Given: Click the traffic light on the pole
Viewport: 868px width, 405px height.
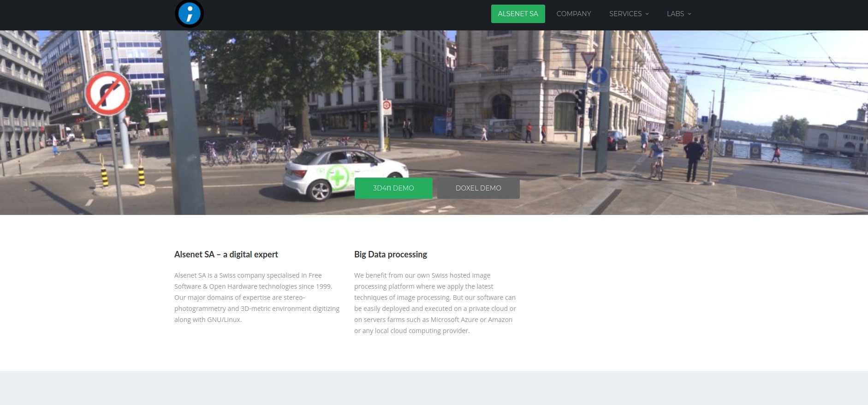Looking at the screenshot, I should click(580, 101).
